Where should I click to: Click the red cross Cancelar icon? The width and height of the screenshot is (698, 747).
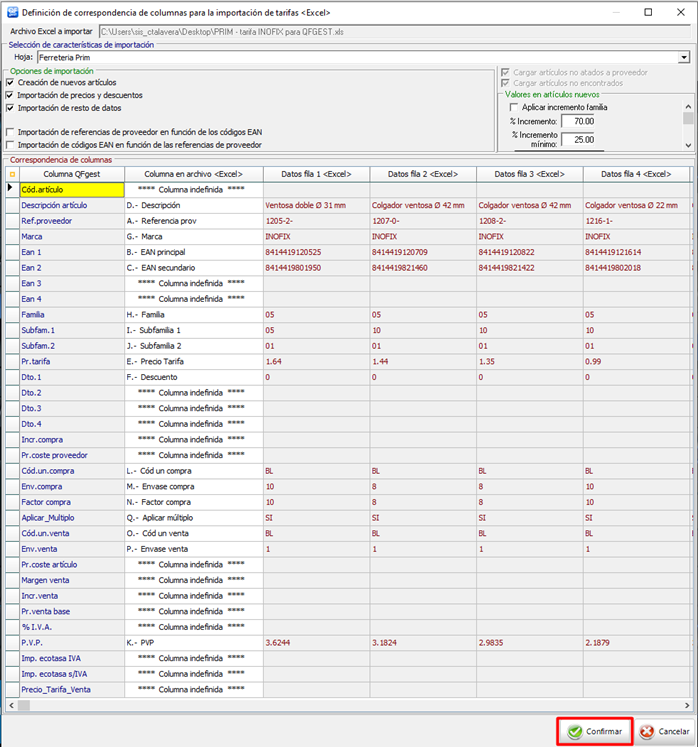(647, 731)
